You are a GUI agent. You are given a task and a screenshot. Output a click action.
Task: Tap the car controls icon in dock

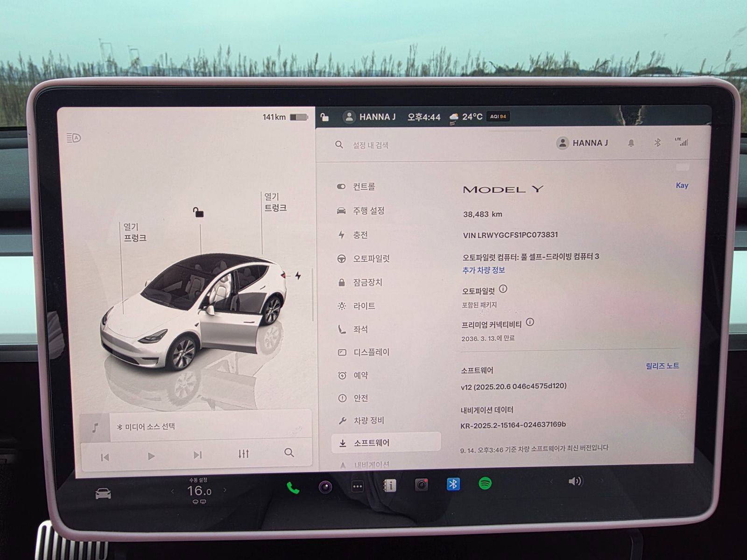click(x=103, y=493)
